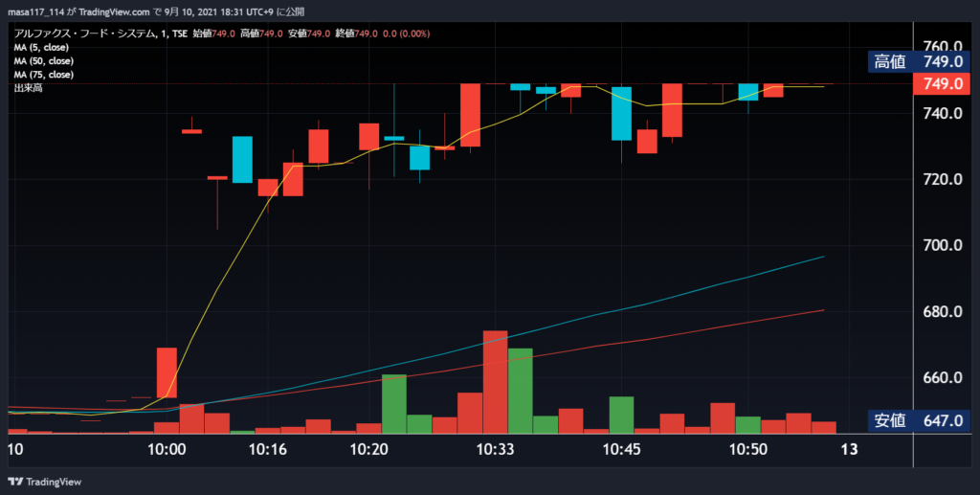Click the 10:50 time axis label
This screenshot has height=495, width=980.
[748, 449]
